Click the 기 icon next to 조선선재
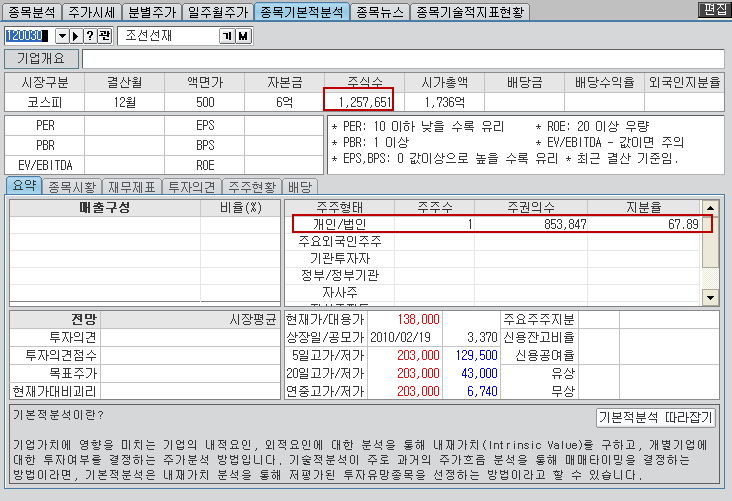This screenshot has width=732, height=501. [227, 36]
